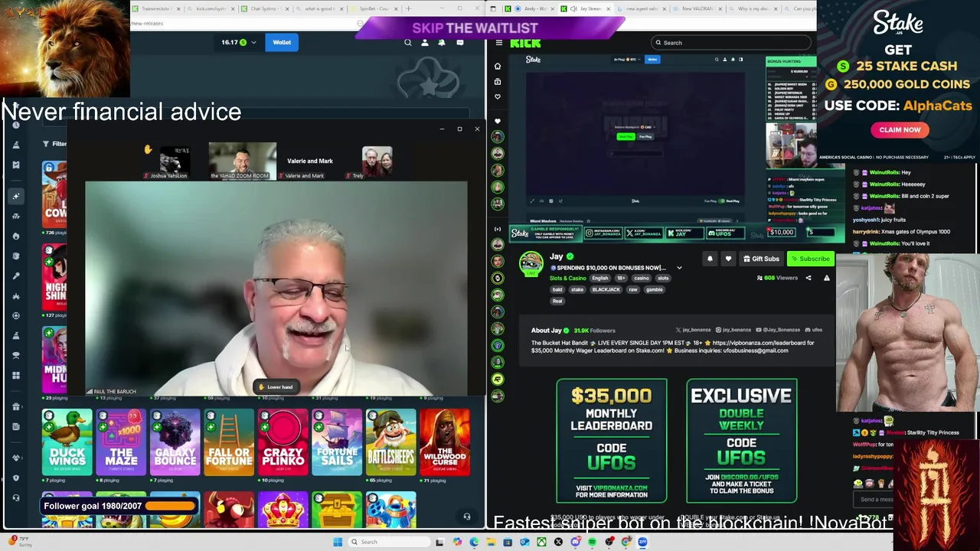Open the $35,000 Monthly Leaderboard banner

[x=612, y=441]
